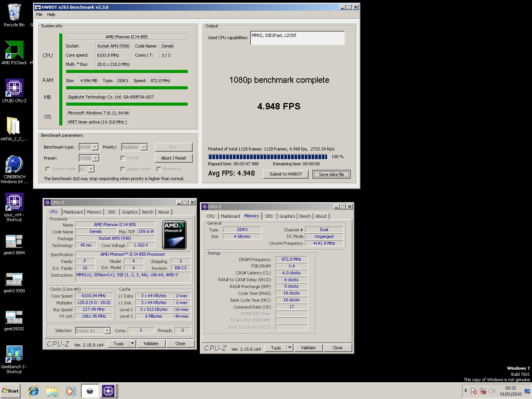
Task: Click Tools button in right CPU-Z
Action: 276,348
